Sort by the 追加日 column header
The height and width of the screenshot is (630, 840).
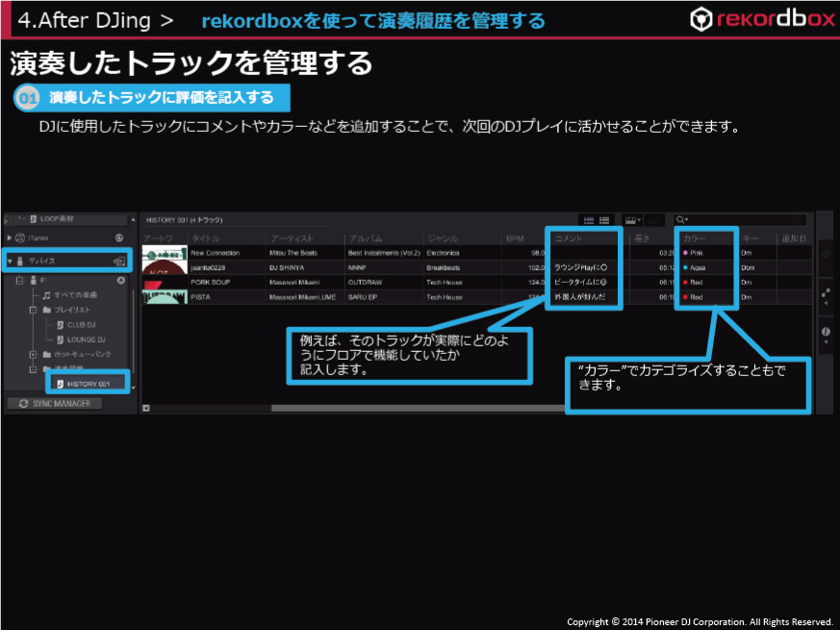click(x=794, y=239)
